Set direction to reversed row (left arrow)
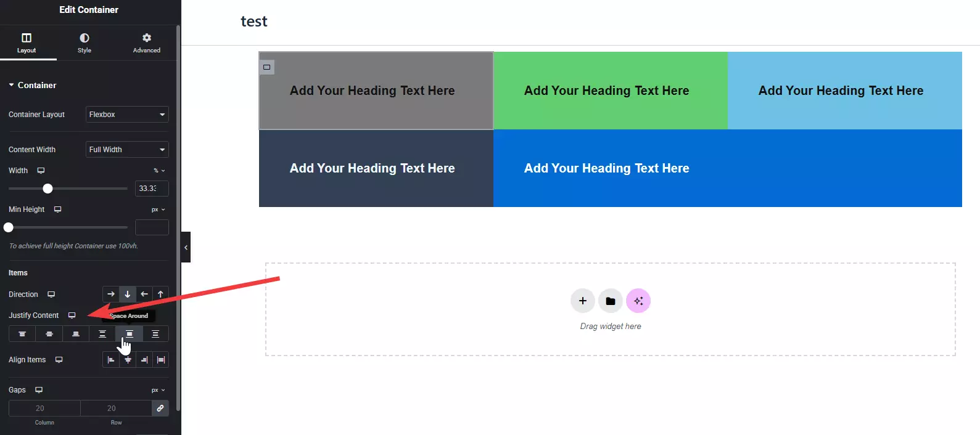980x435 pixels. click(x=144, y=295)
